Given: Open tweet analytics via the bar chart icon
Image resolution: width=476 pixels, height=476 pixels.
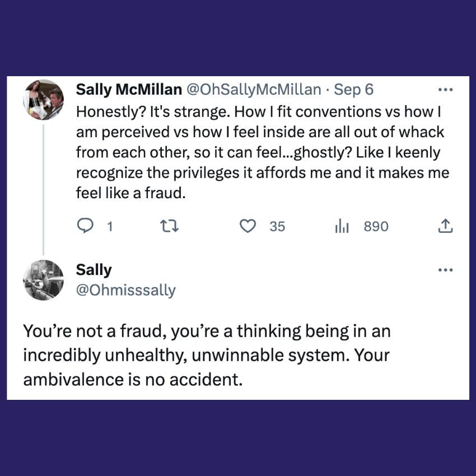Looking at the screenshot, I should [x=342, y=226].
